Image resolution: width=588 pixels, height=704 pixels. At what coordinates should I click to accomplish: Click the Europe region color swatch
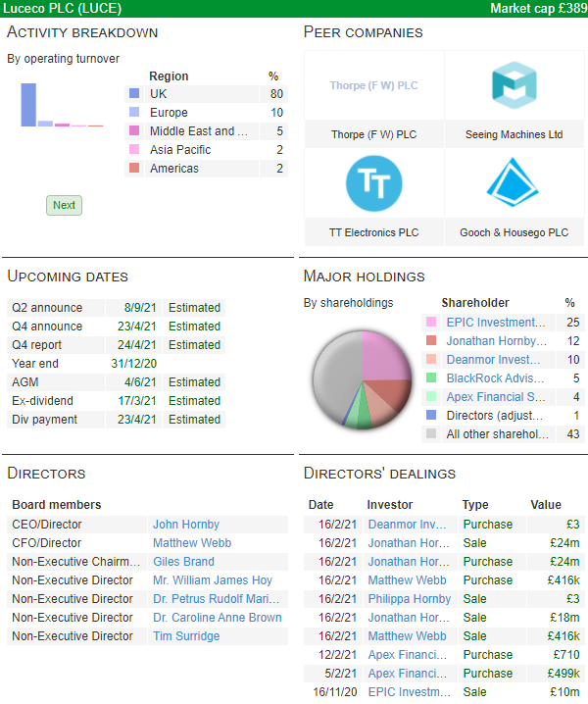[x=134, y=112]
